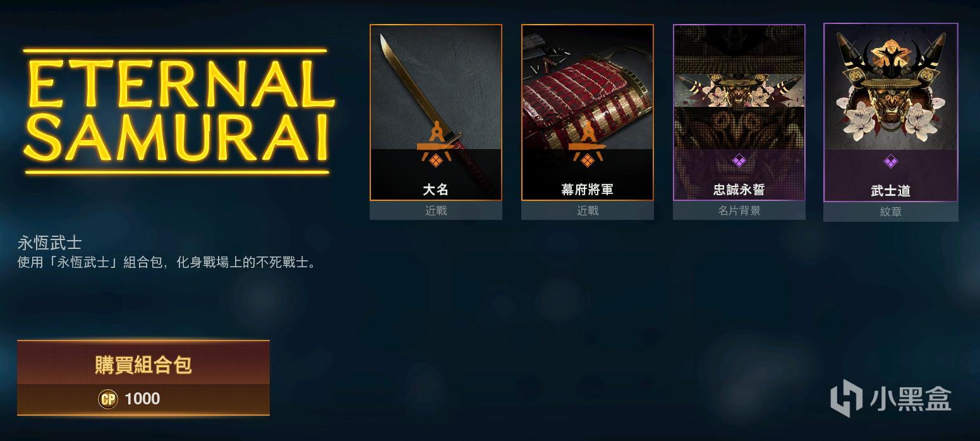Click the gold CP coin icon

[x=108, y=399]
